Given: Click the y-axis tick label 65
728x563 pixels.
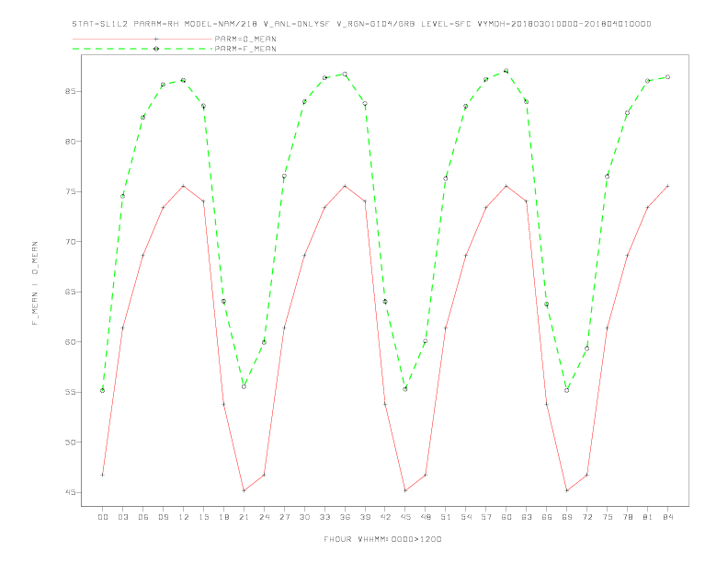Looking at the screenshot, I should click(70, 293).
